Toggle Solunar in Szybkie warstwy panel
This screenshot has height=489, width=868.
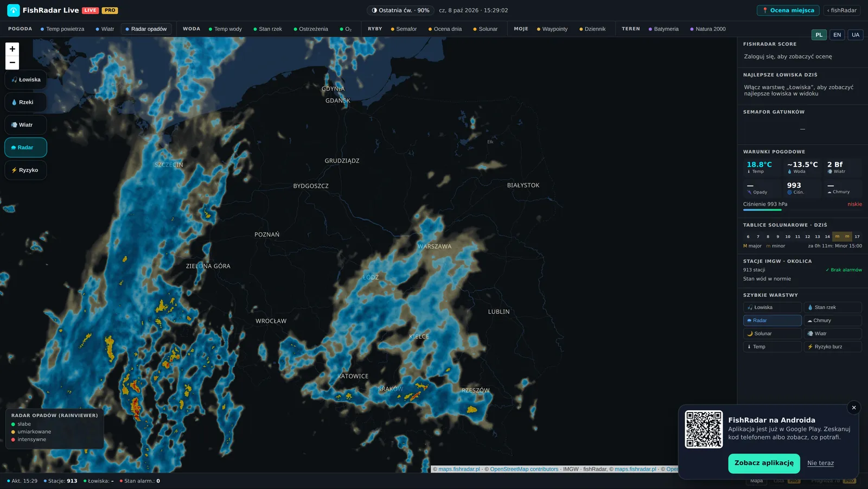click(x=773, y=334)
